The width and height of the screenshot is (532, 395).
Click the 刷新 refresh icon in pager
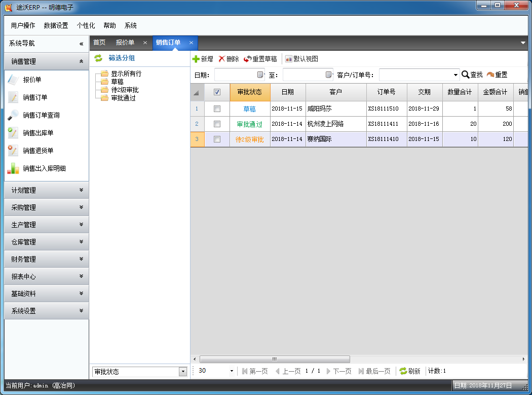point(403,371)
